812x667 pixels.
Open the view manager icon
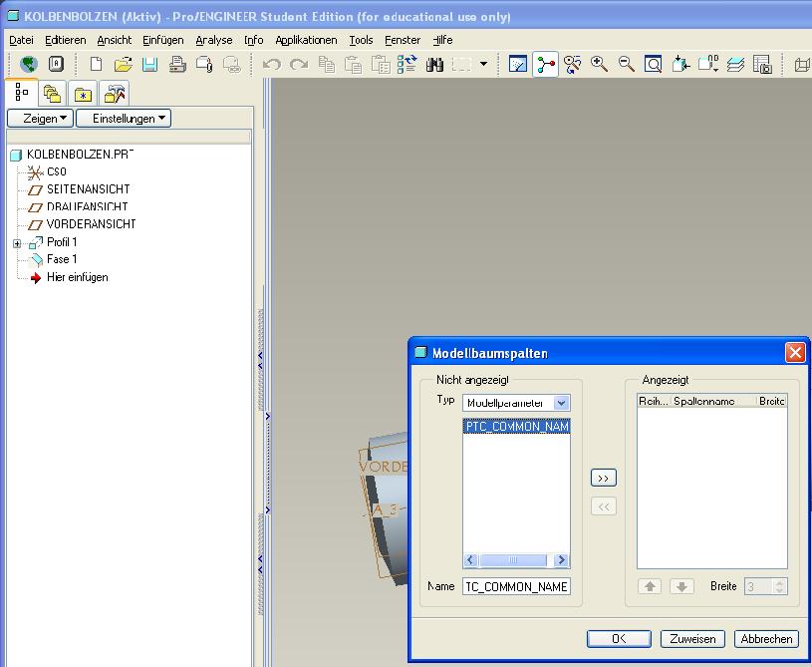tap(762, 64)
